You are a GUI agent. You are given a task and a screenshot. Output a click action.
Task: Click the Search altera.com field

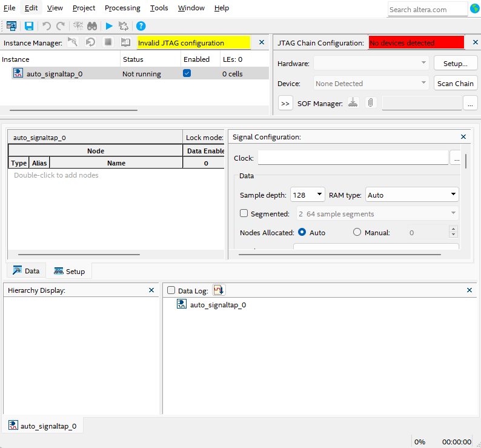[x=428, y=9]
